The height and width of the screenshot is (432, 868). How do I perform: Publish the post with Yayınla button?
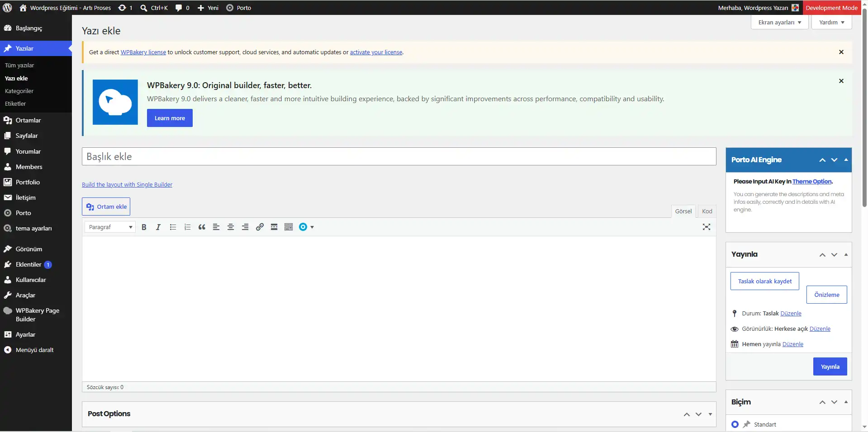[830, 366]
